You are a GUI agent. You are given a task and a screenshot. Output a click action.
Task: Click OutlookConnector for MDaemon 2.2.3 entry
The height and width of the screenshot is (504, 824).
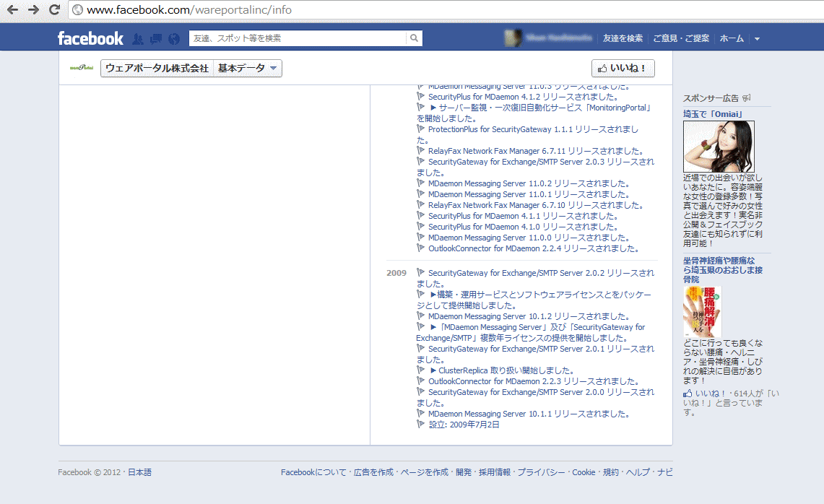click(x=534, y=381)
